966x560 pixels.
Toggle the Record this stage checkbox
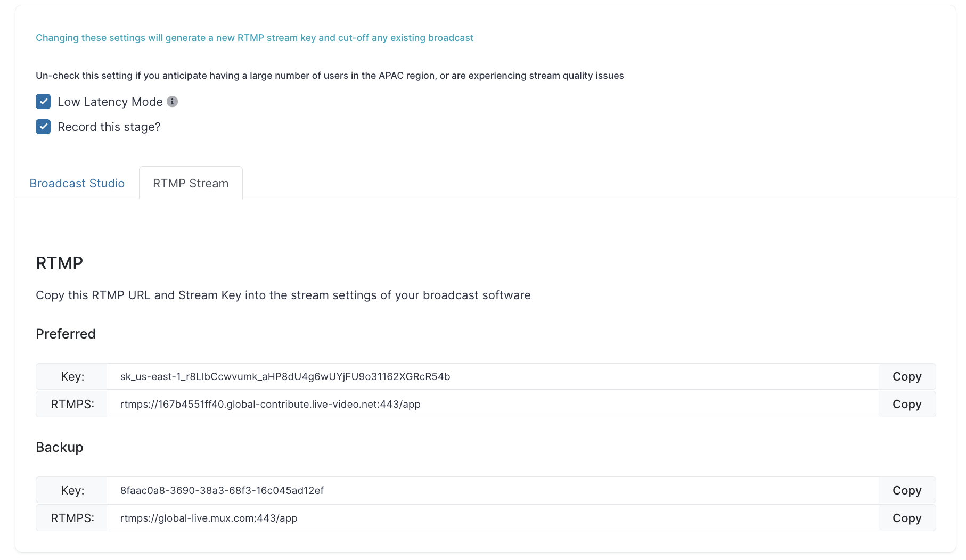pos(43,127)
